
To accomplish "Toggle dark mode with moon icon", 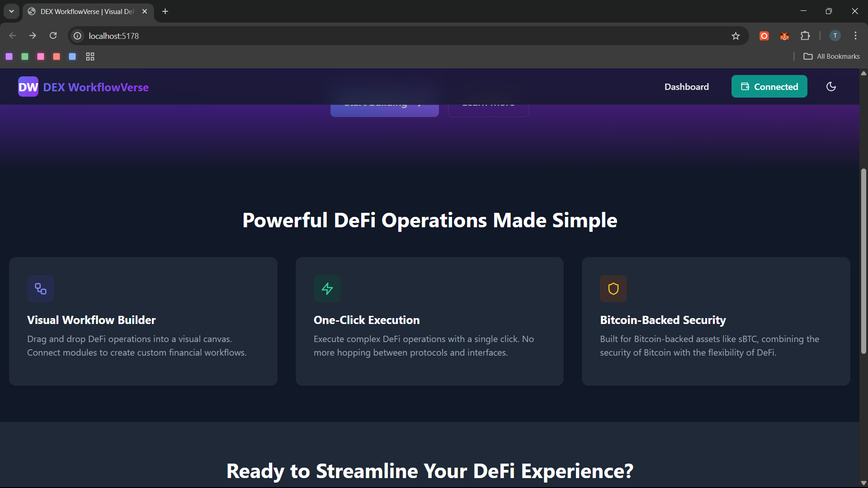I will (x=831, y=87).
